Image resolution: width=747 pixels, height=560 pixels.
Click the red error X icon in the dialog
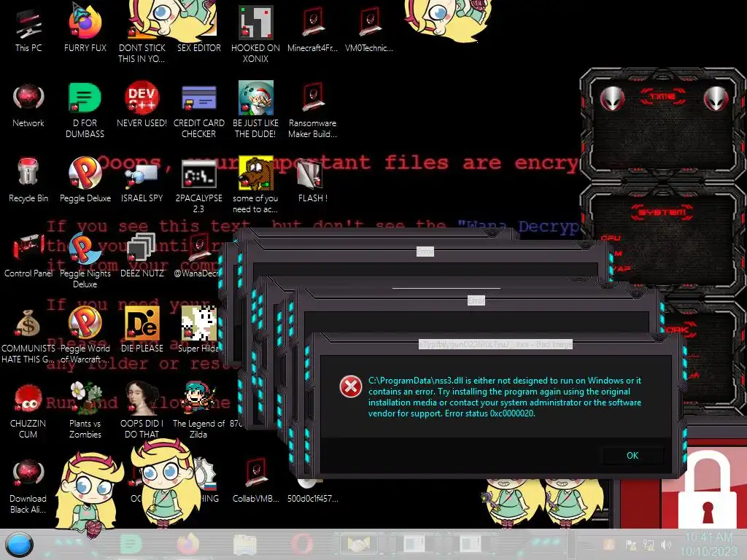tap(351, 386)
